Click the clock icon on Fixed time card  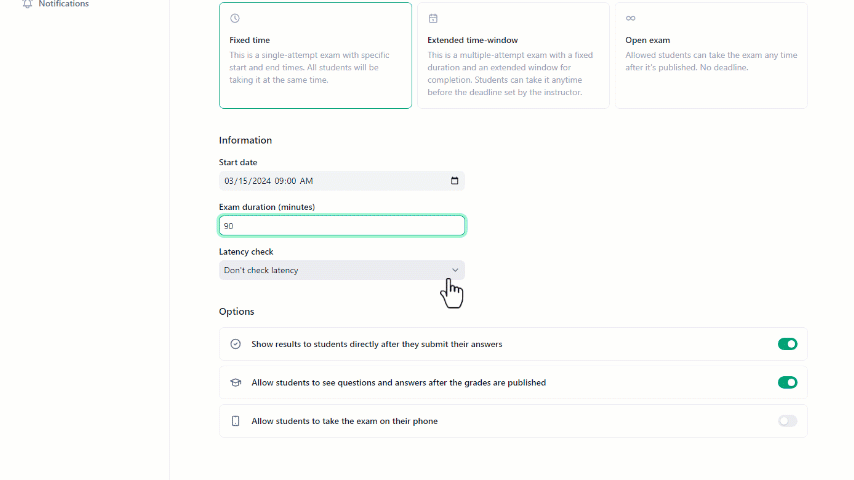click(x=235, y=19)
